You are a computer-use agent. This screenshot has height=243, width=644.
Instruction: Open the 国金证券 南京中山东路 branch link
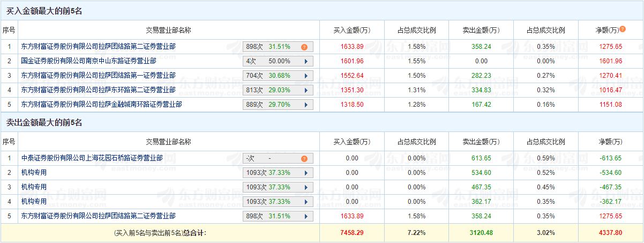coord(88,61)
